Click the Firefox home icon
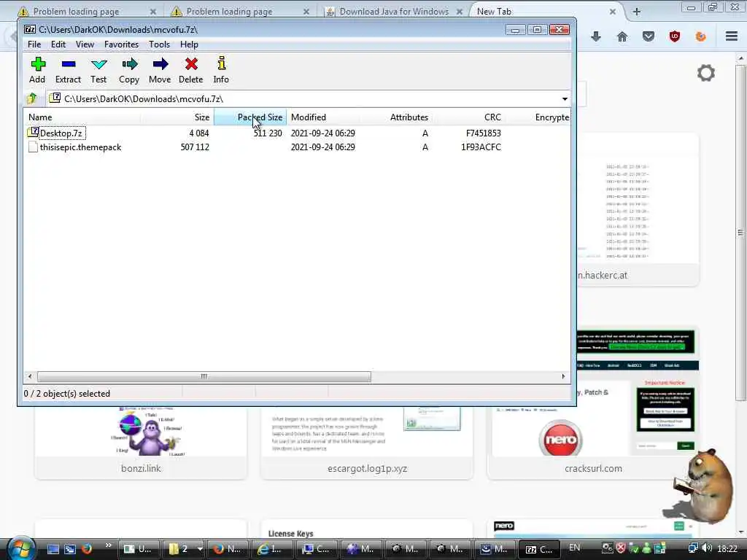The width and height of the screenshot is (747, 560). 622,36
